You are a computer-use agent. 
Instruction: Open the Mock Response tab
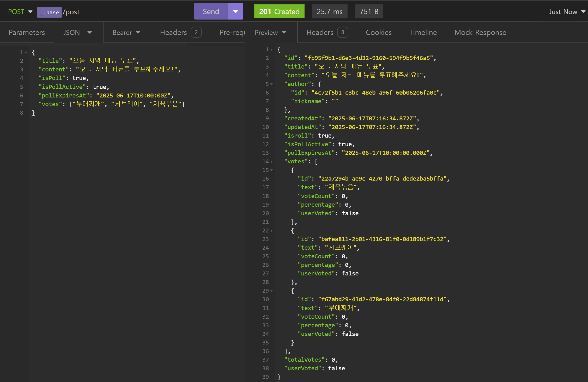(x=480, y=32)
